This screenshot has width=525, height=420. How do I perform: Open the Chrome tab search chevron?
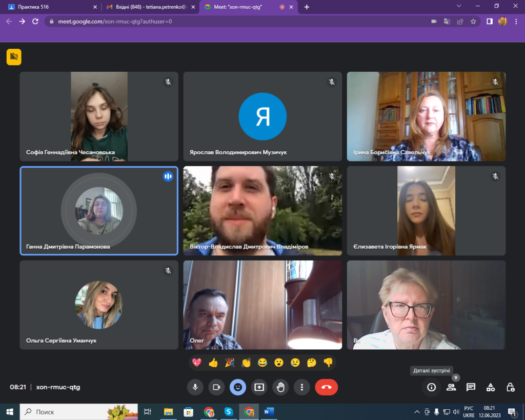tap(459, 6)
